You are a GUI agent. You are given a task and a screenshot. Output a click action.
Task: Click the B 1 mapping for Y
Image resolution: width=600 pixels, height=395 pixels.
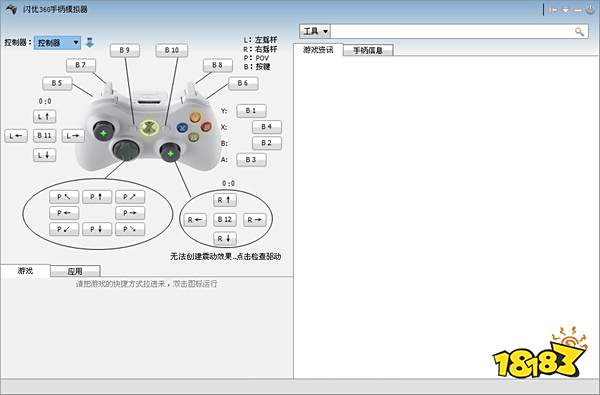(251, 111)
